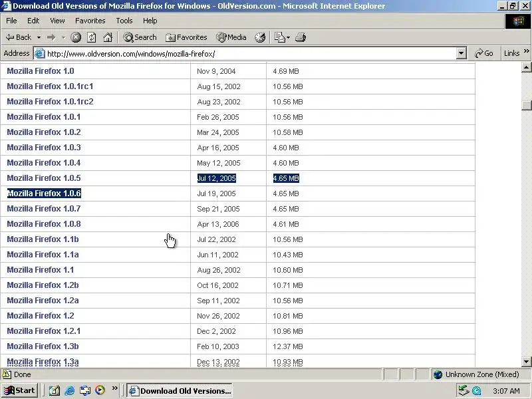
Task: Open the Mail button dropdown arrow
Action: pyautogui.click(x=288, y=37)
